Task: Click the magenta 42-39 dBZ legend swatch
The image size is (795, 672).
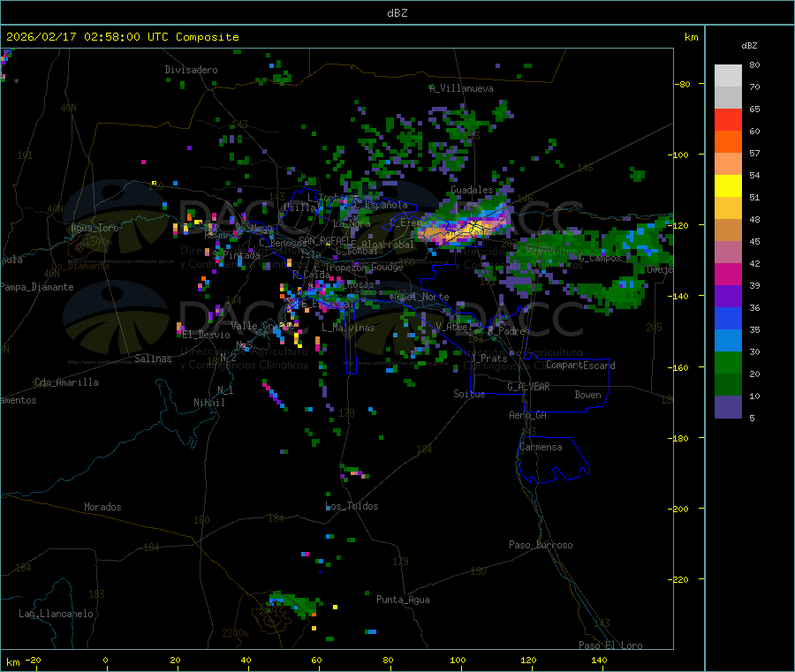Action: [728, 274]
